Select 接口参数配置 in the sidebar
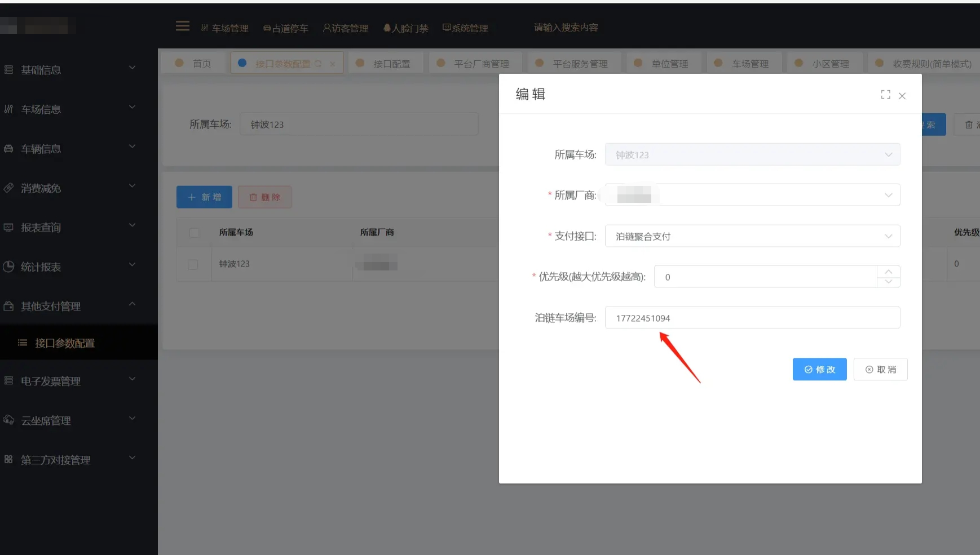Image resolution: width=980 pixels, height=555 pixels. (79, 343)
